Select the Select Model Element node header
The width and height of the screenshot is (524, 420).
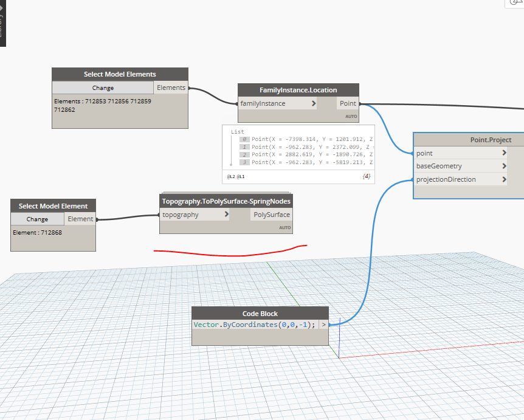click(53, 206)
